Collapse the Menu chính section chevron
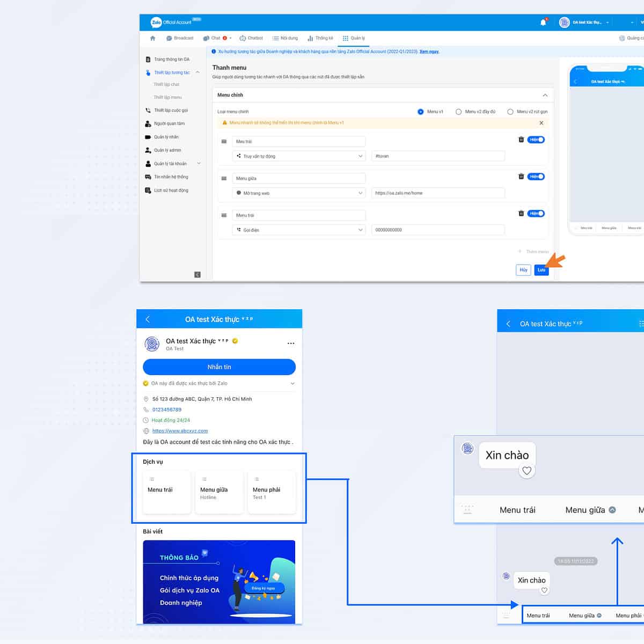 coord(545,95)
